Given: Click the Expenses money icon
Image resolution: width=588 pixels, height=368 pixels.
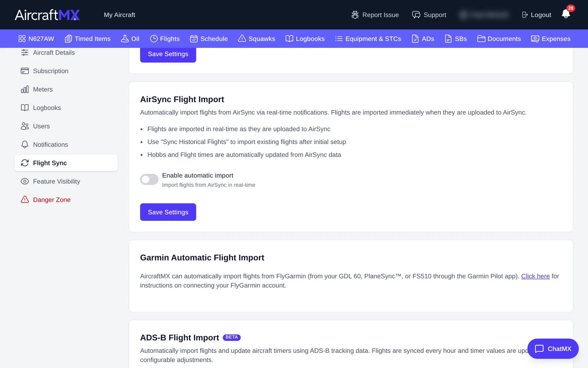Looking at the screenshot, I should tap(535, 39).
